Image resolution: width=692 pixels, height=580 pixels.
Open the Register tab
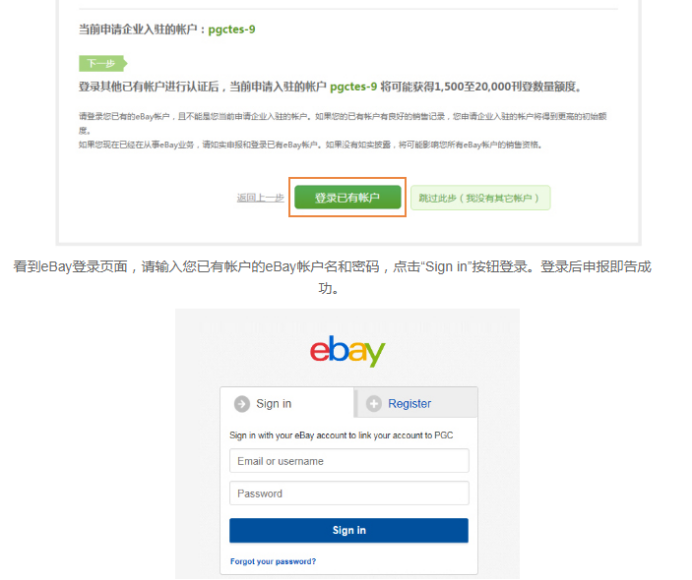pos(417,403)
